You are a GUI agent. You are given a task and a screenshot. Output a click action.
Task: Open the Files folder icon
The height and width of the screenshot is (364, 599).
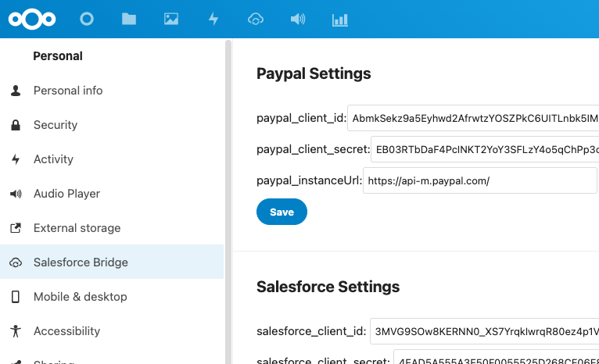click(129, 19)
